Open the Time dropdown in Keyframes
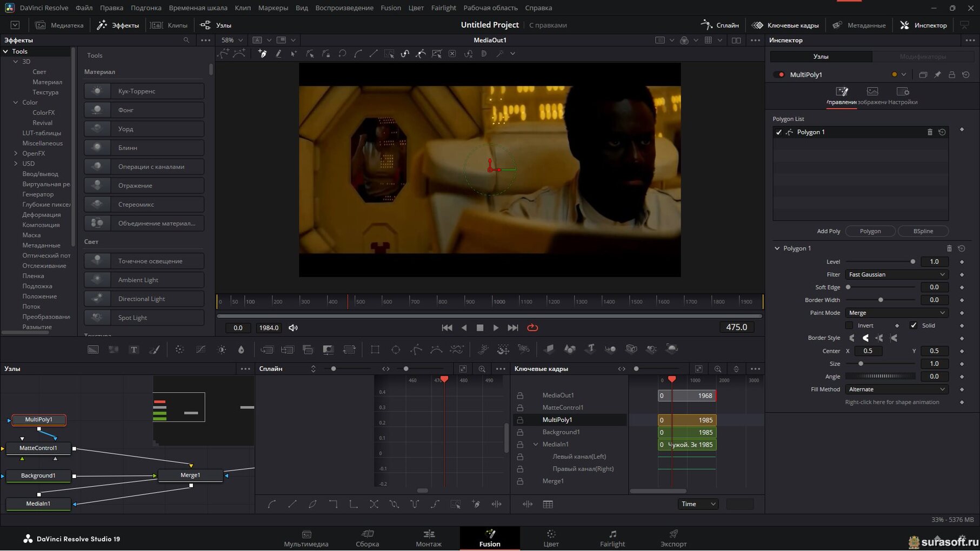 click(x=698, y=504)
